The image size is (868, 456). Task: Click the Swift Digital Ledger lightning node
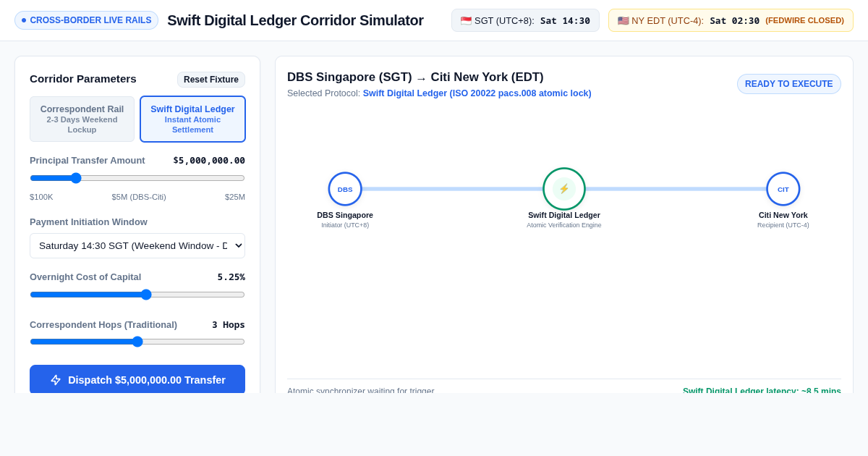(x=564, y=189)
